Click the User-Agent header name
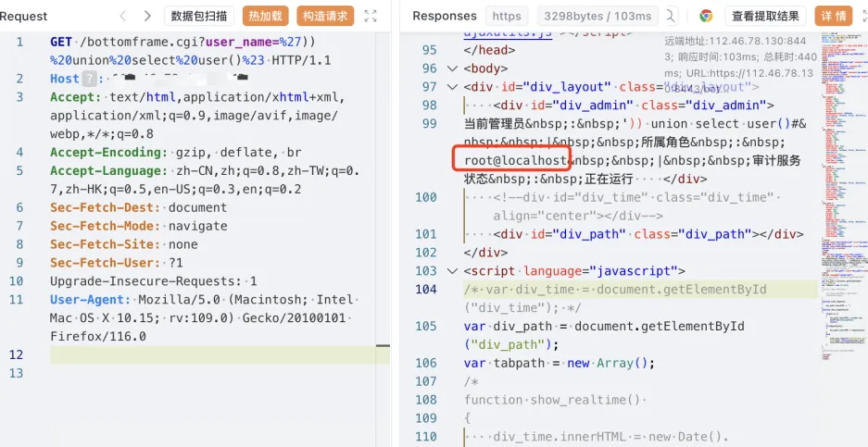The width and height of the screenshot is (868, 447). pyautogui.click(x=90, y=299)
